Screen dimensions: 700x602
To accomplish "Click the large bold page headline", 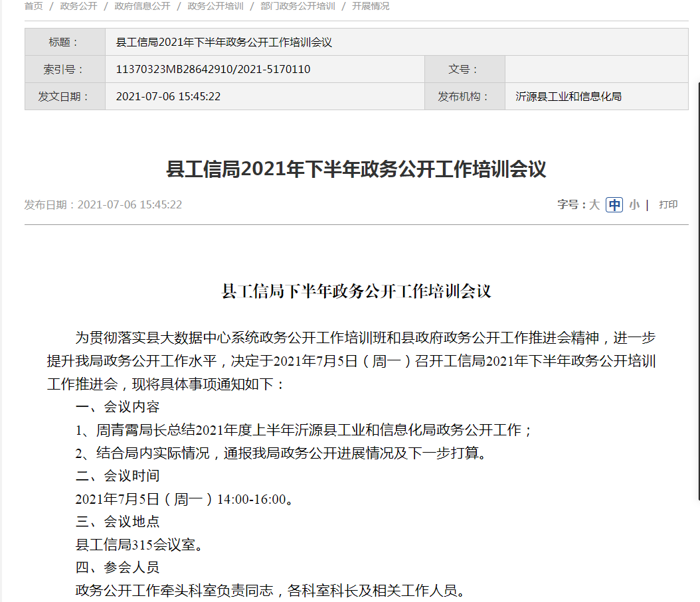I will (x=356, y=169).
